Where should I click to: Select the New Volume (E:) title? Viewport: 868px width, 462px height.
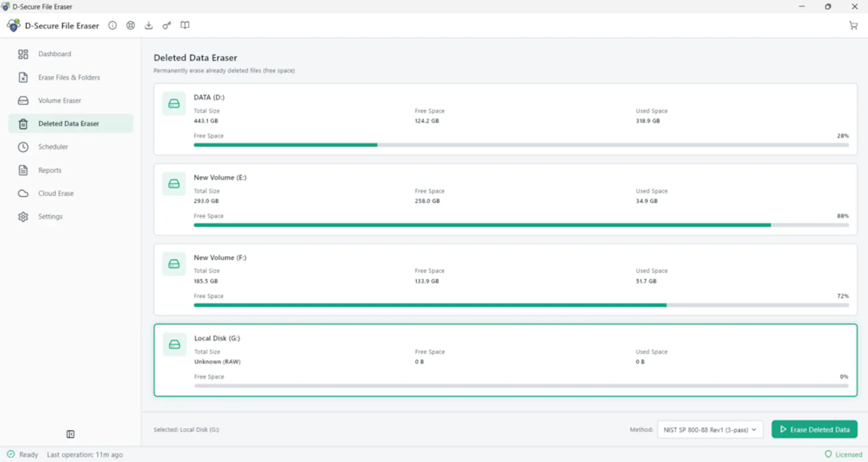[220, 178]
